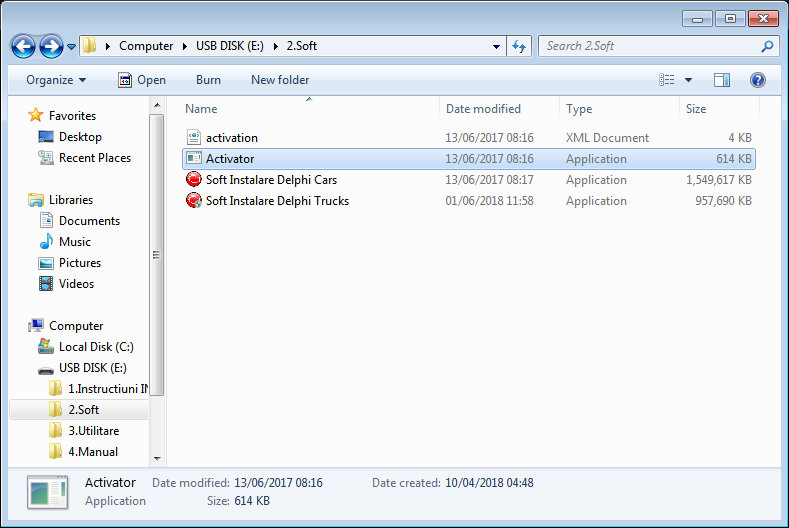Image resolution: width=789 pixels, height=528 pixels.
Task: Select Soft Instalare Delphi Trucks file name
Action: point(277,201)
